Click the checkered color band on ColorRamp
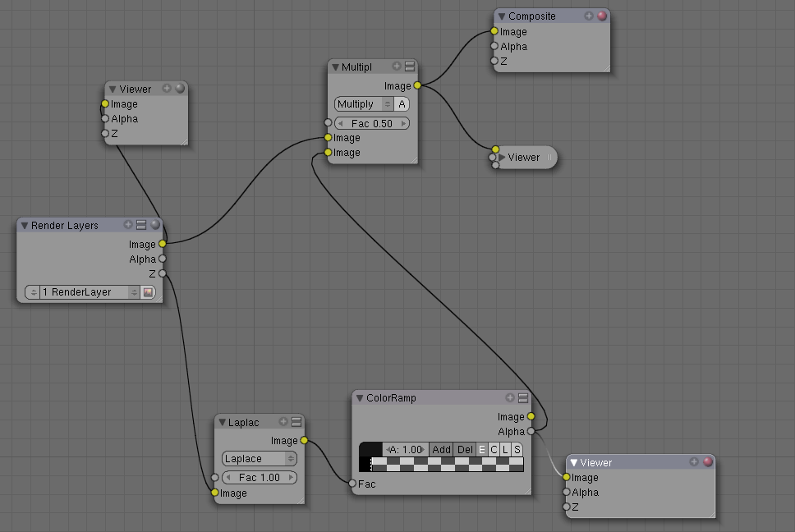This screenshot has width=795, height=532. click(x=441, y=464)
